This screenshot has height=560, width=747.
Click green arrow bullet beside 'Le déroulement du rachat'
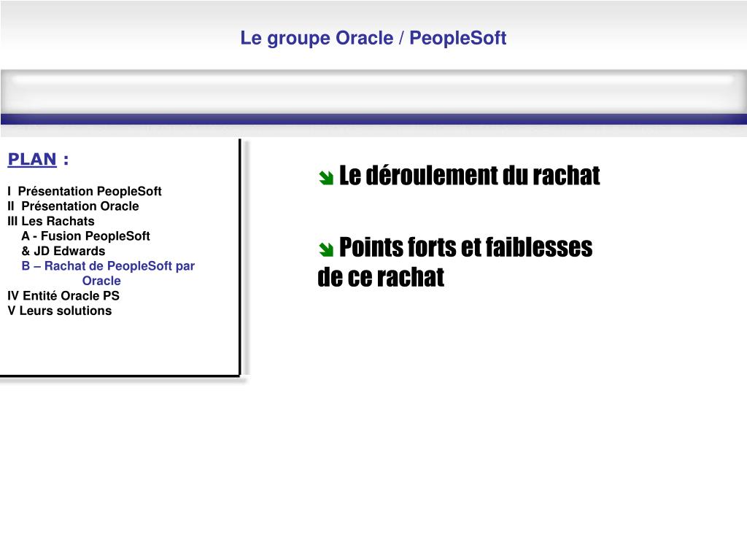point(326,178)
